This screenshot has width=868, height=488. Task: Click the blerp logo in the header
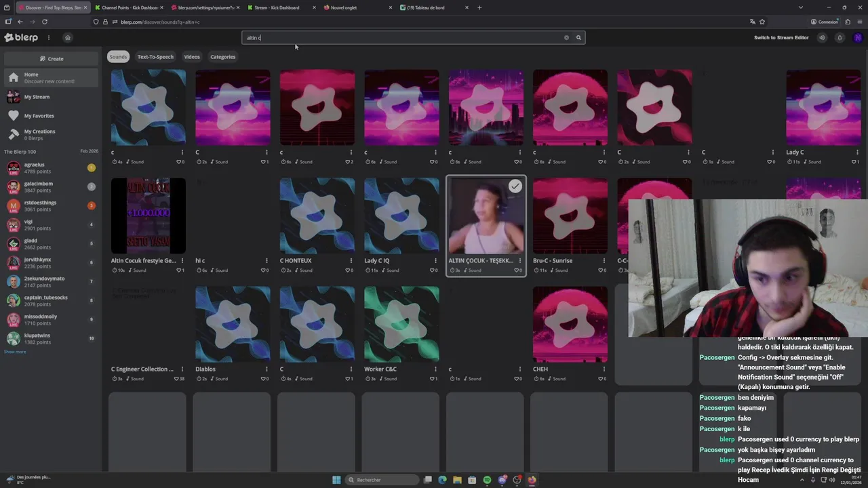[x=21, y=37]
